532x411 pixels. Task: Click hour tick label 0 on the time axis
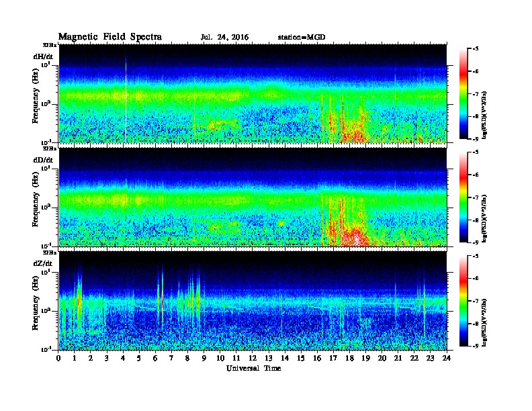pos(58,358)
